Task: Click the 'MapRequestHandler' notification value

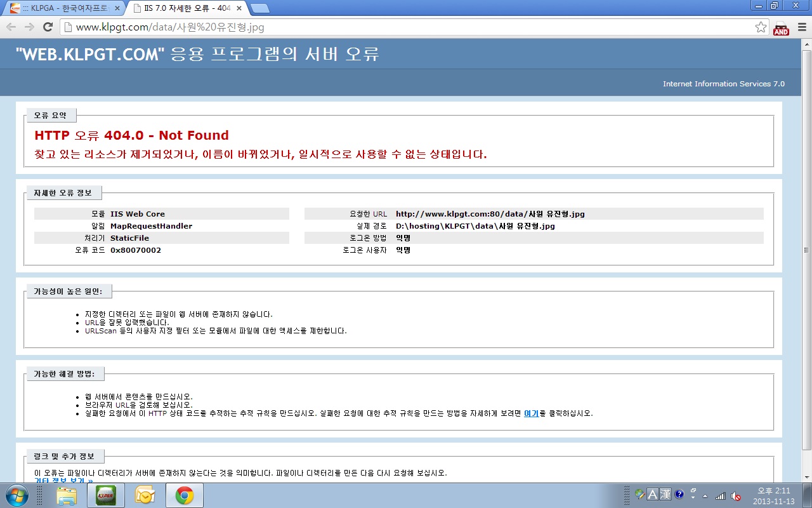Action: pyautogui.click(x=151, y=226)
